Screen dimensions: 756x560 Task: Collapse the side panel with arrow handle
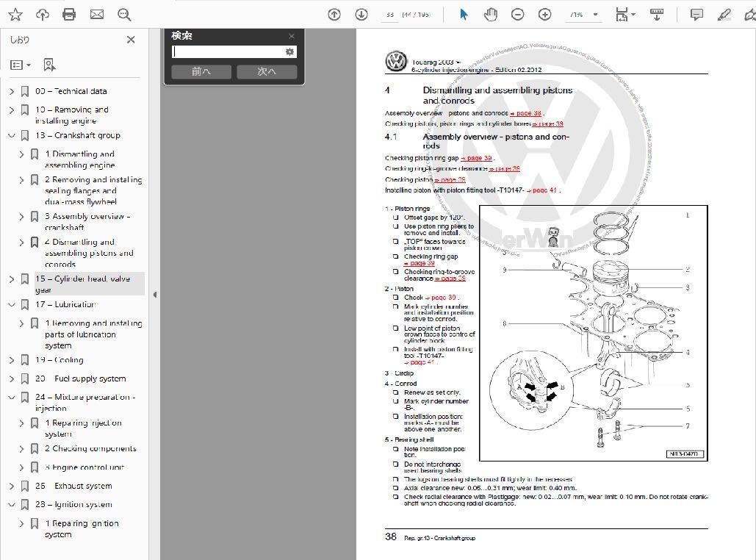click(155, 295)
